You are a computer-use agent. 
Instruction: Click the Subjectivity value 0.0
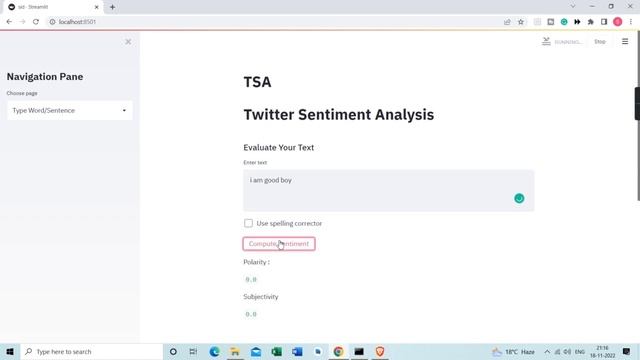(251, 314)
